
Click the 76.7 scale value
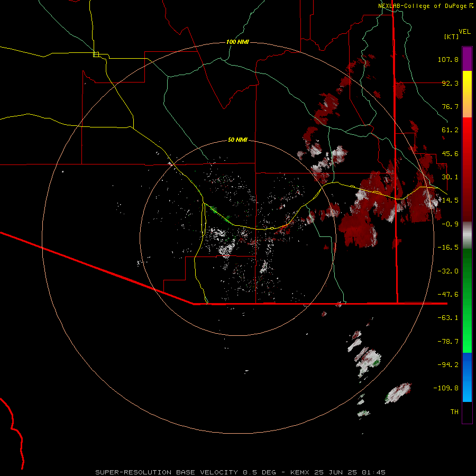click(x=450, y=106)
